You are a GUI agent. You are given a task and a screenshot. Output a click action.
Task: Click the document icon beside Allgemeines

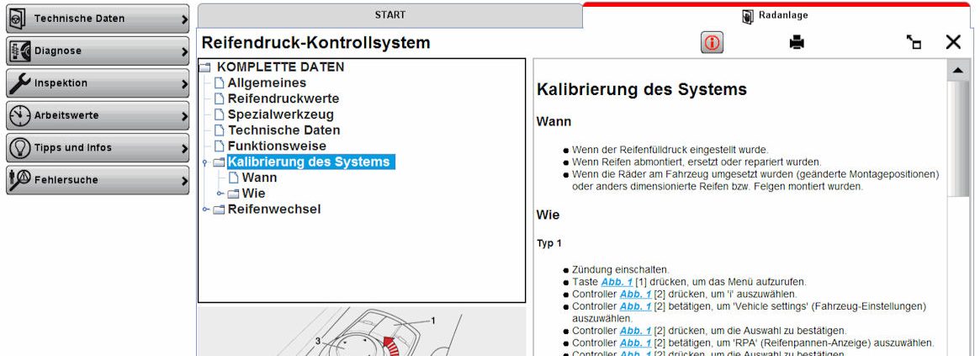[x=218, y=82]
